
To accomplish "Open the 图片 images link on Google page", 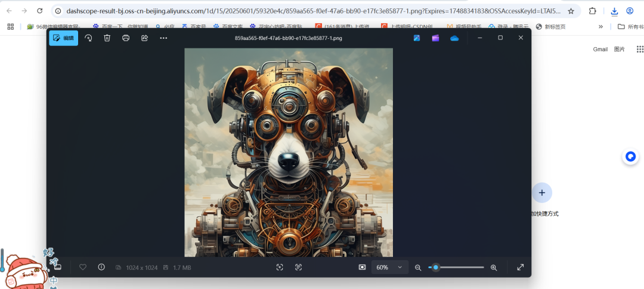I will (x=620, y=50).
